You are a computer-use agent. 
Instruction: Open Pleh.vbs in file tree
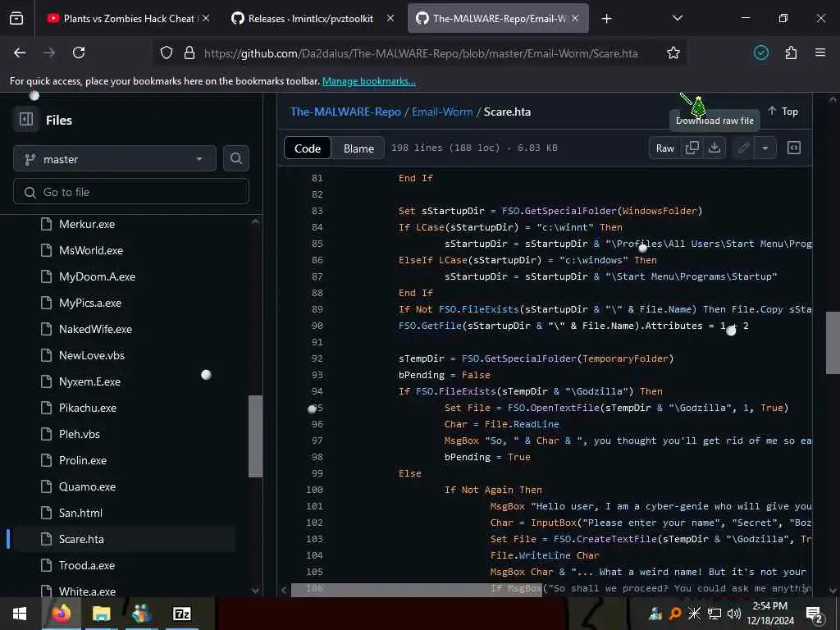point(80,434)
